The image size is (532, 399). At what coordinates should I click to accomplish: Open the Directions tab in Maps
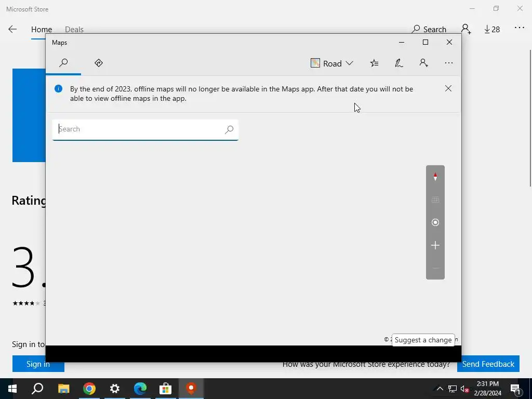point(99,63)
